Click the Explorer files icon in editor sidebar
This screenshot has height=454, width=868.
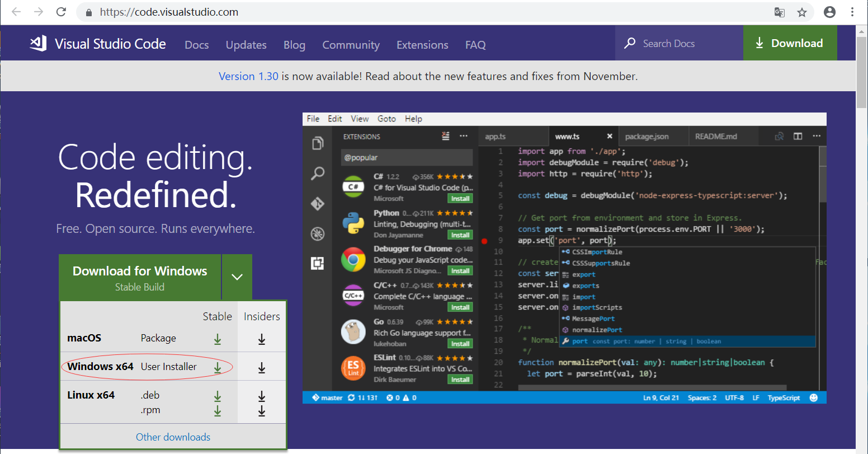point(318,144)
